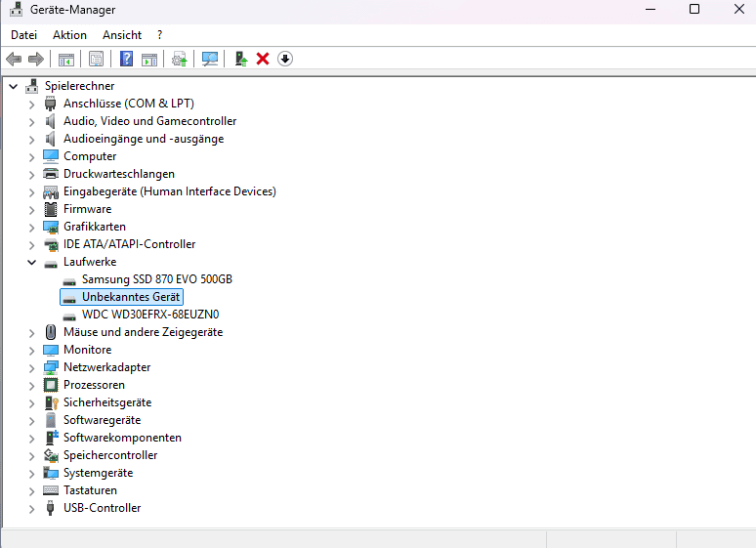The width and height of the screenshot is (756, 548).
Task: Select the Laufwerke label
Action: [90, 262]
